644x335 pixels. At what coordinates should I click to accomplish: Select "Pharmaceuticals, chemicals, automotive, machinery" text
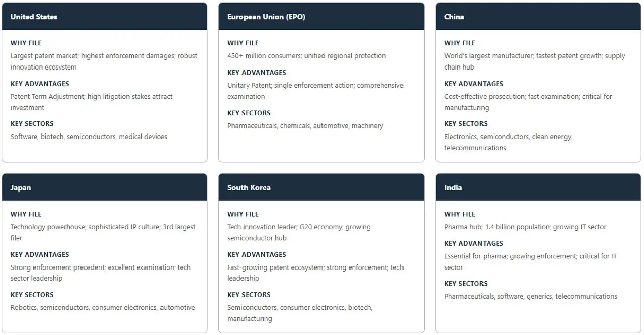point(305,126)
